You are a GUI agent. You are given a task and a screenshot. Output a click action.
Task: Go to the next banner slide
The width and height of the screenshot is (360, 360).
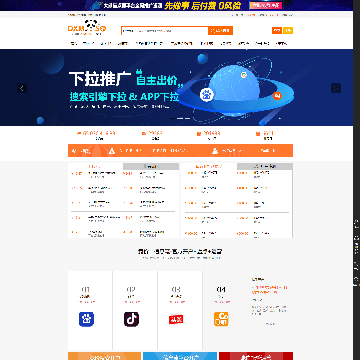click(336, 88)
